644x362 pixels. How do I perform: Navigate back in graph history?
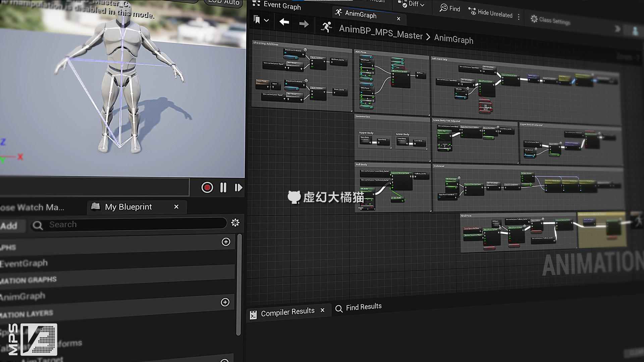click(x=284, y=22)
